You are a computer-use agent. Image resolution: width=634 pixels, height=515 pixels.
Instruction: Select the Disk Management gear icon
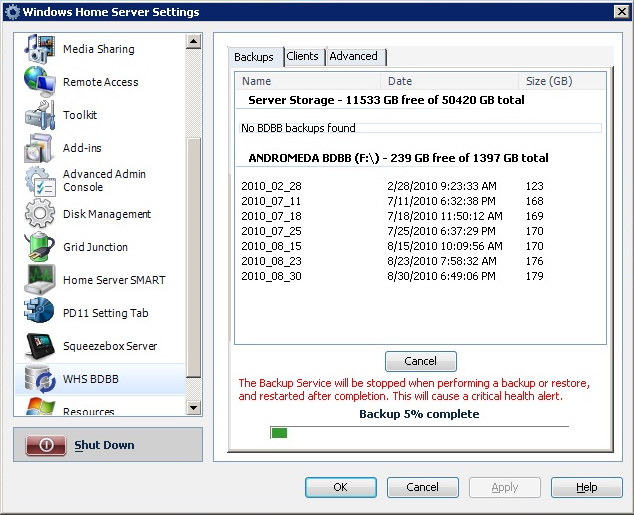(x=39, y=214)
